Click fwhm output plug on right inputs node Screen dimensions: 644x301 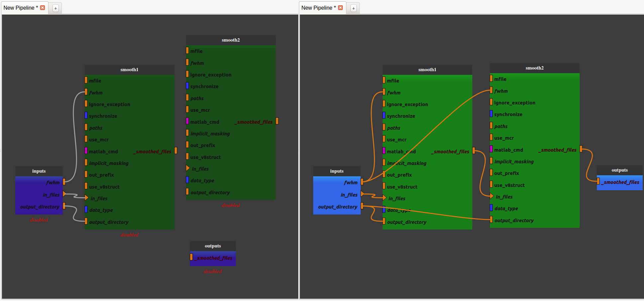coord(362,182)
